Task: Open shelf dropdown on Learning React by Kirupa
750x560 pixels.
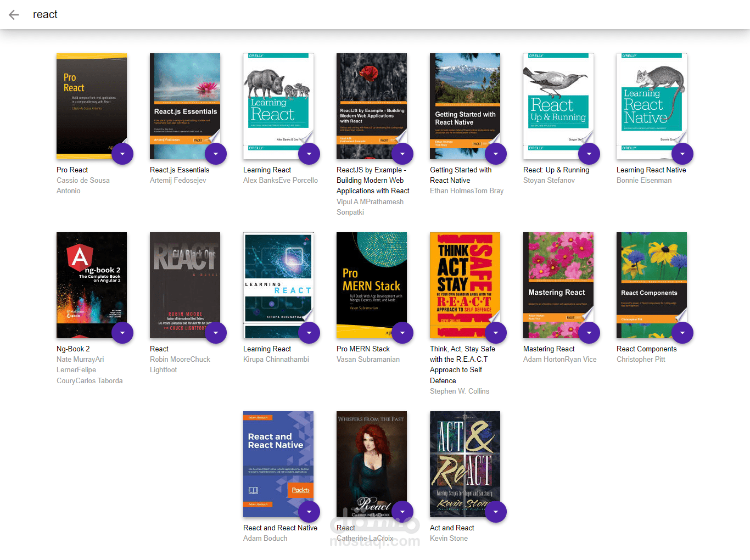Action: coord(309,333)
